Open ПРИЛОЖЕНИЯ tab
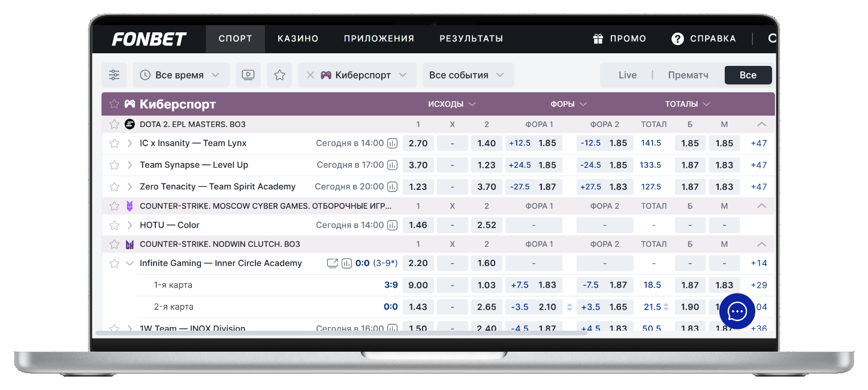Viewport: 868px width, 390px height. [379, 39]
